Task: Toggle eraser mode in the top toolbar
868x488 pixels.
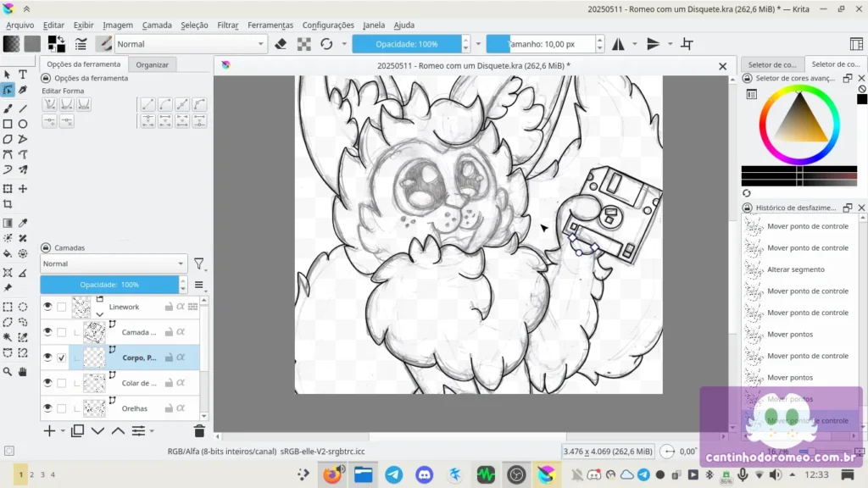Action: [x=281, y=44]
